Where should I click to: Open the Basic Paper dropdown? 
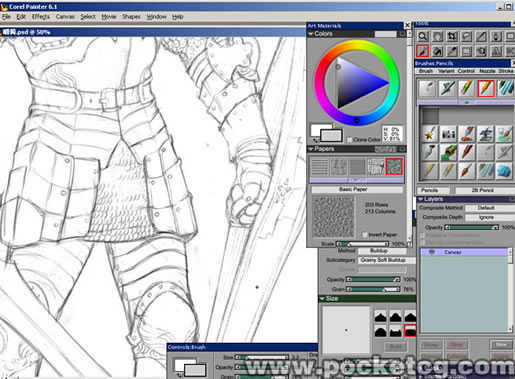point(357,189)
